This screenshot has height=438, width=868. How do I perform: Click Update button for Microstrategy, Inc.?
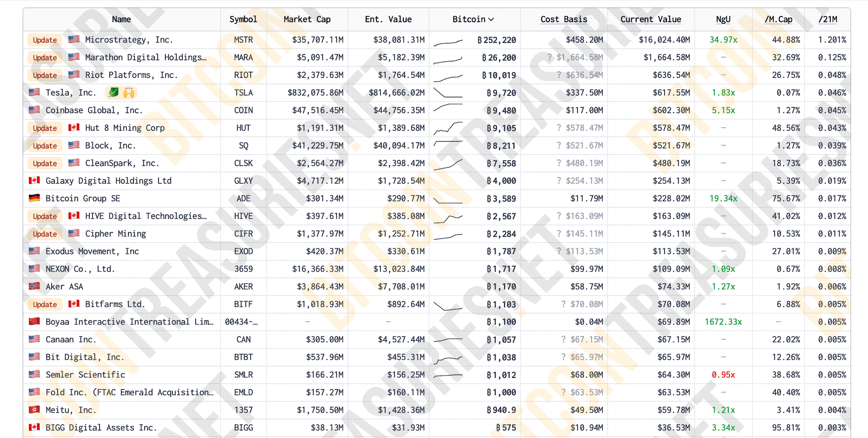tap(45, 40)
